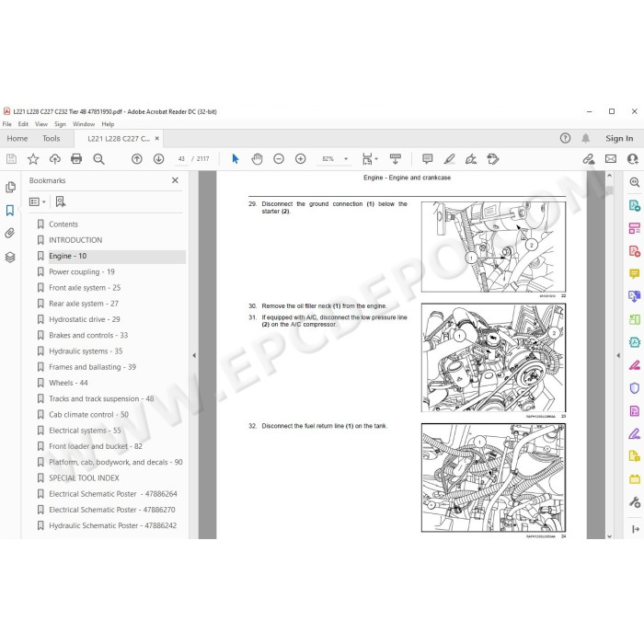The height and width of the screenshot is (644, 644).
Task: Open Hydraulic Schematic Poster - 47886242 bookmark
Action: pyautogui.click(x=112, y=525)
